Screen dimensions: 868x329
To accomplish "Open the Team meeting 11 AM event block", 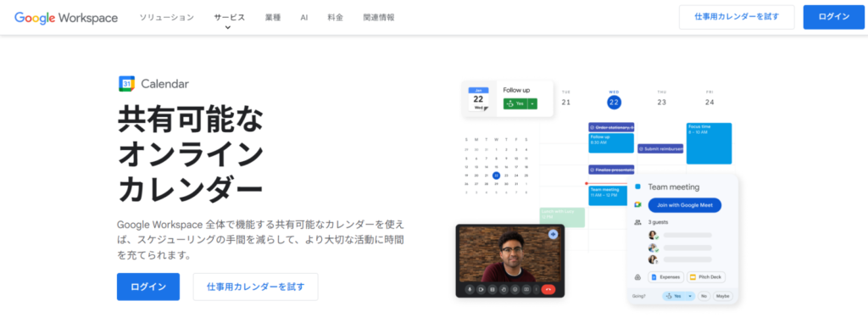I will pos(608,196).
